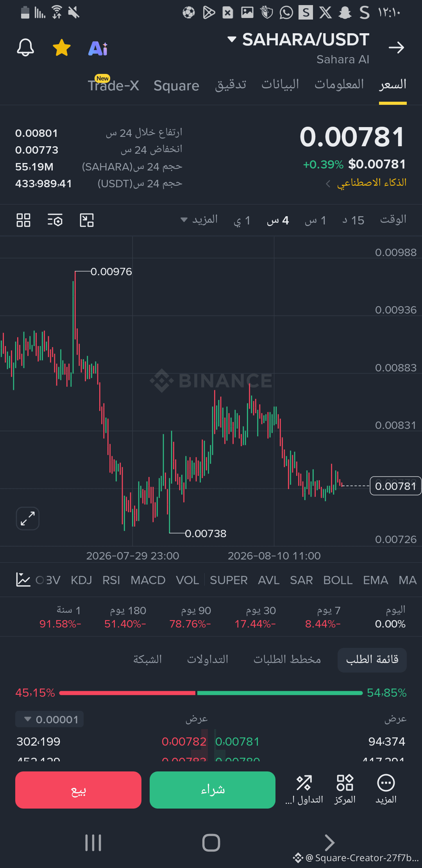Open the التداول bots icon
This screenshot has height=868, width=422.
(304, 790)
